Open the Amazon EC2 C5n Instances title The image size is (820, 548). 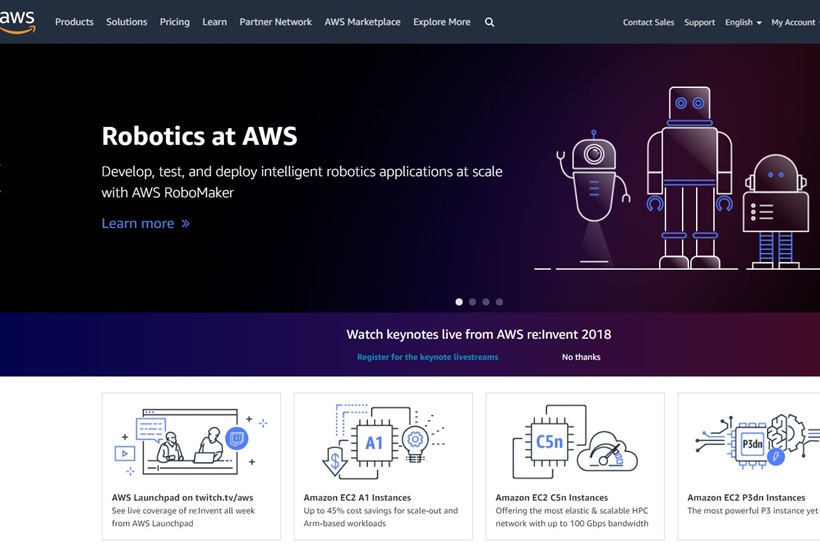tap(552, 497)
